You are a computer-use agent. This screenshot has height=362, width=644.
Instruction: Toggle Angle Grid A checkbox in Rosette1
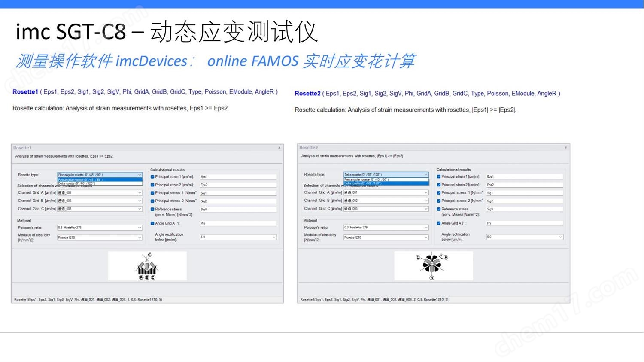click(x=152, y=223)
